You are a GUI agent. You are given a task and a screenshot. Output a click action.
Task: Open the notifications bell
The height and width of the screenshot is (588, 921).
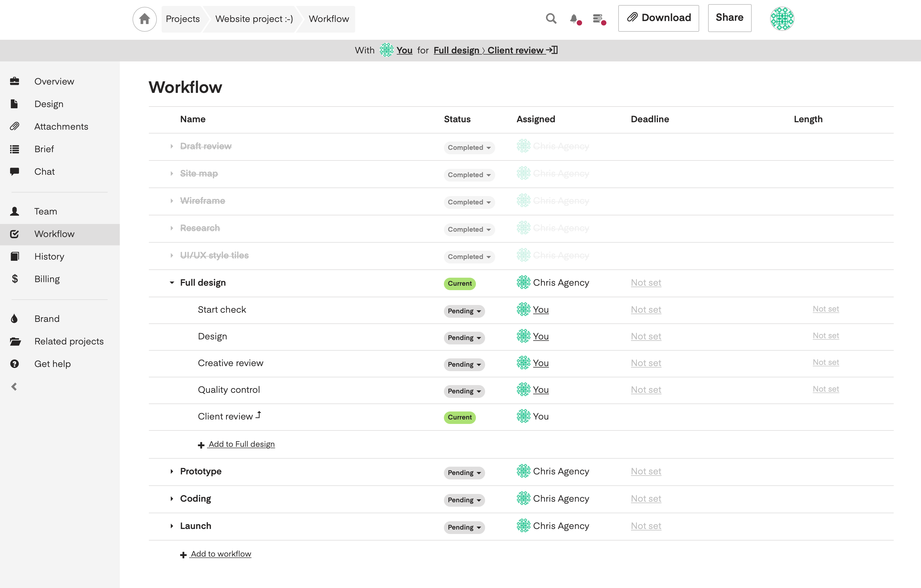574,18
